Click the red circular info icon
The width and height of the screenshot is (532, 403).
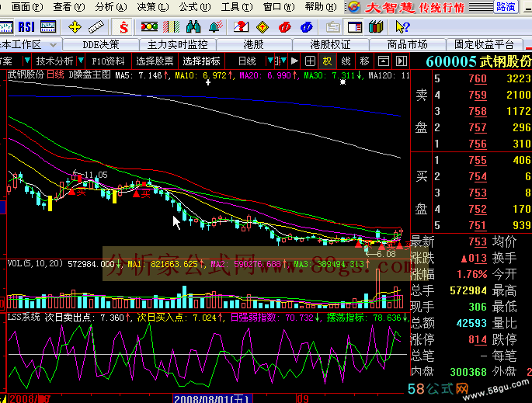(285, 27)
